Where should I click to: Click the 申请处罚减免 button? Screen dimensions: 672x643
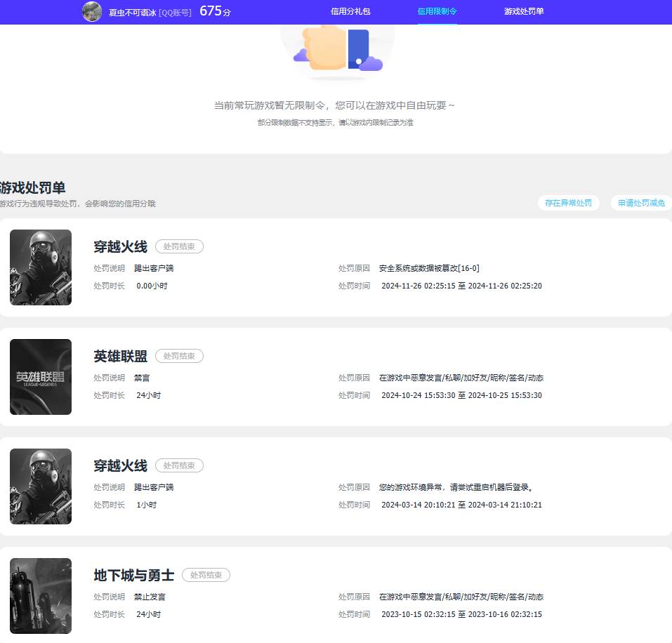tap(640, 202)
